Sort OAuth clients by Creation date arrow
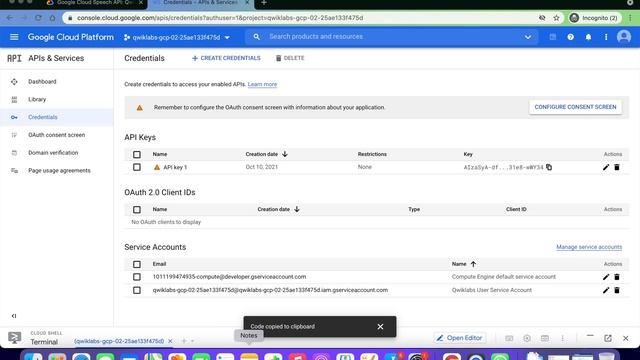640x360 pixels. click(x=297, y=209)
